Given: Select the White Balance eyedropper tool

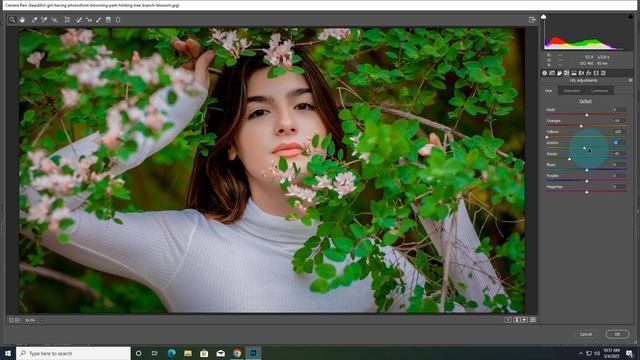Looking at the screenshot, I should [35, 20].
